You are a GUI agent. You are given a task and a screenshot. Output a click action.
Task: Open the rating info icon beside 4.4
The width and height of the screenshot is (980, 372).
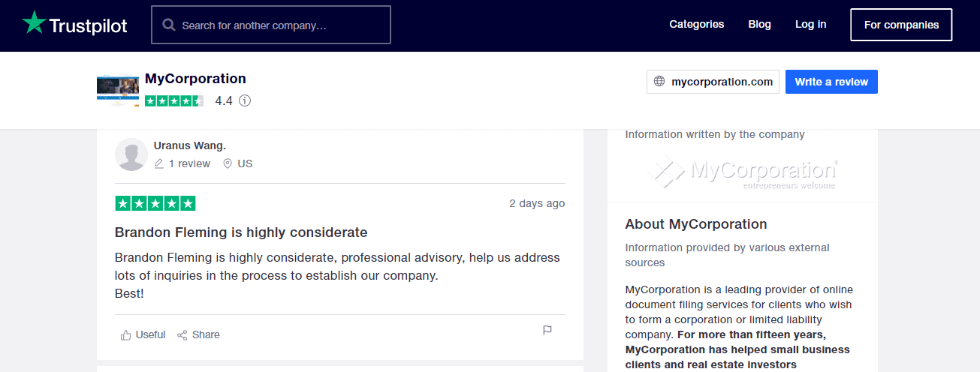pos(244,100)
